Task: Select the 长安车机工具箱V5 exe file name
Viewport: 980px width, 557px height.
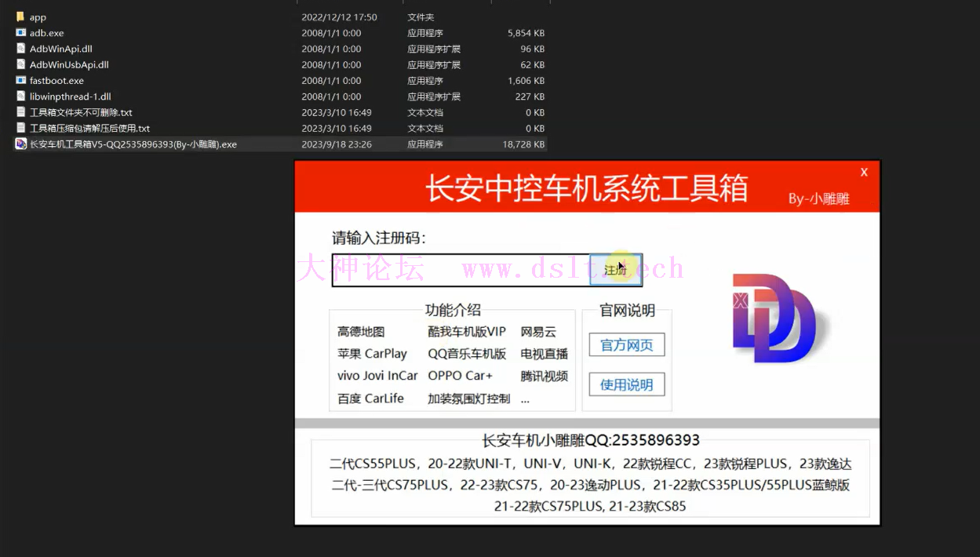Action: click(x=133, y=144)
